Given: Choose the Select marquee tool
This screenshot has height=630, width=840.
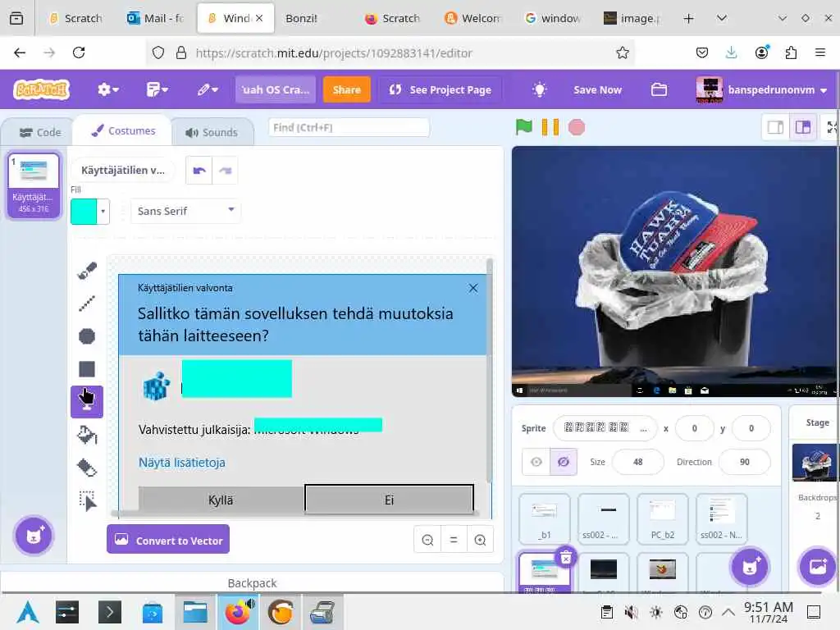Looking at the screenshot, I should 87,500.
